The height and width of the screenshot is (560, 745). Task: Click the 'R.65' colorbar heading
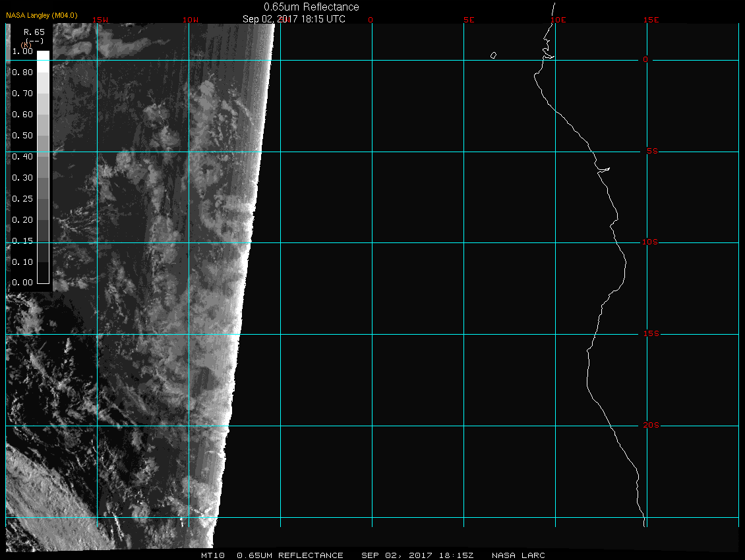[x=34, y=32]
